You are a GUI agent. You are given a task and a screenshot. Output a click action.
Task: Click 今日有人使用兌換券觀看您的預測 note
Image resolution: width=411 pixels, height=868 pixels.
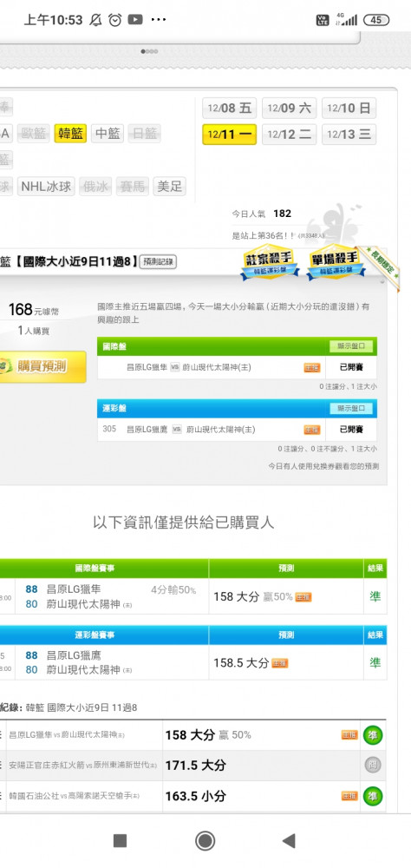[323, 466]
